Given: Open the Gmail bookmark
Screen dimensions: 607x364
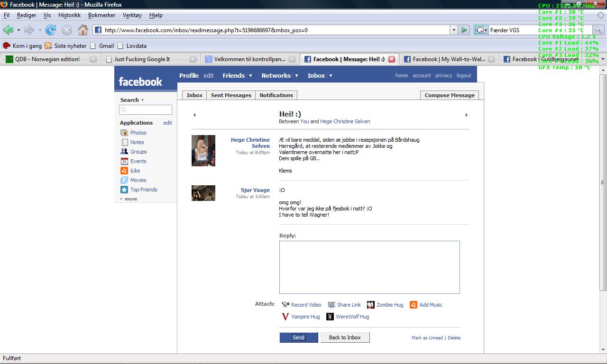Looking at the screenshot, I should pyautogui.click(x=101, y=46).
